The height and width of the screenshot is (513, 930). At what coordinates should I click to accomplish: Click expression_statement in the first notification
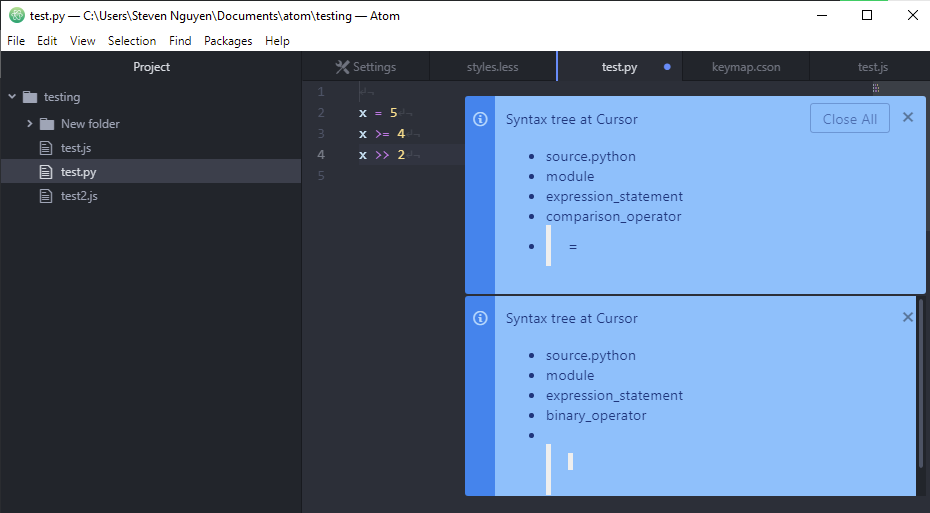[614, 196]
